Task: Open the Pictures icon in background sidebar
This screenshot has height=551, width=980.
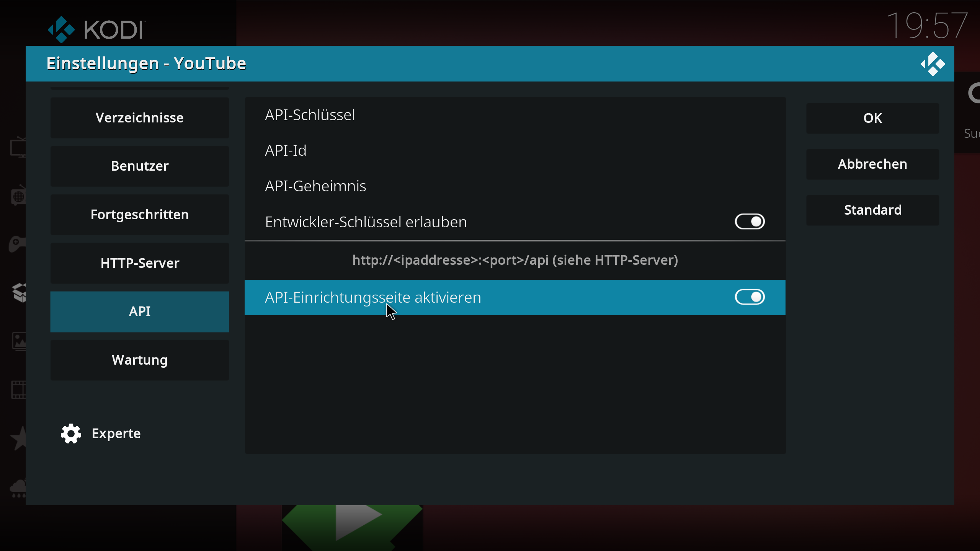Action: (x=19, y=341)
